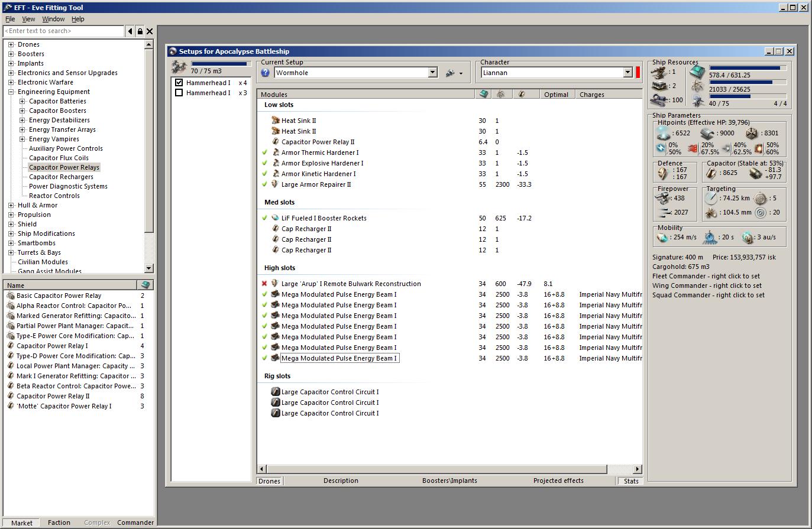Click the armor hitpoints icon
This screenshot has height=529, width=812.
coord(708,133)
